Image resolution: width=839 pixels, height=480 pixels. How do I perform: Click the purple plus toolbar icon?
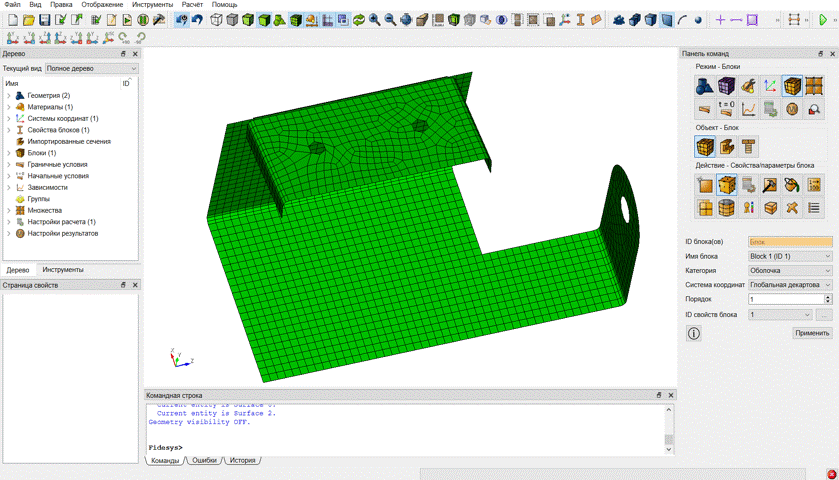[x=720, y=20]
